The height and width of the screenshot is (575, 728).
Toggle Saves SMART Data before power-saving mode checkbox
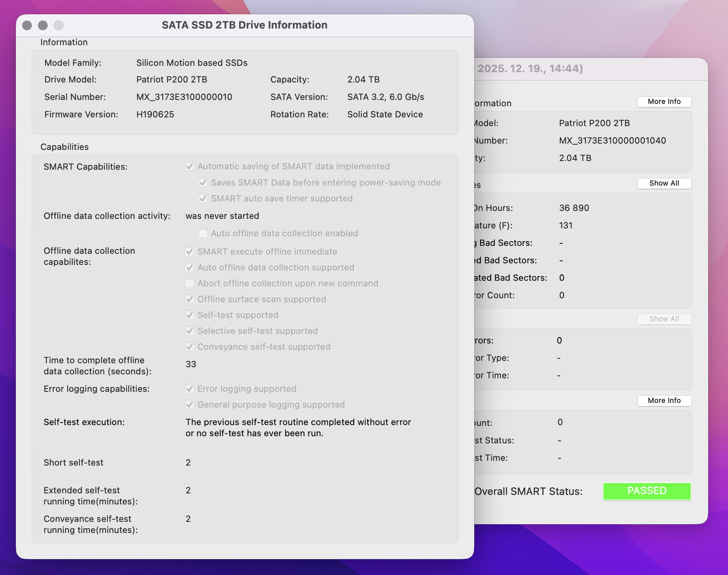[x=203, y=182]
